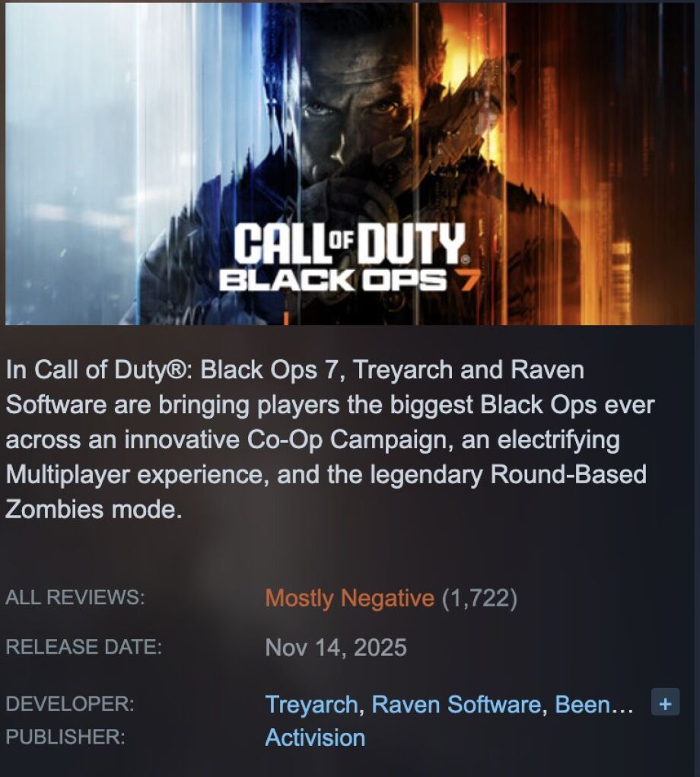Open the Treyarch developer page

click(312, 704)
